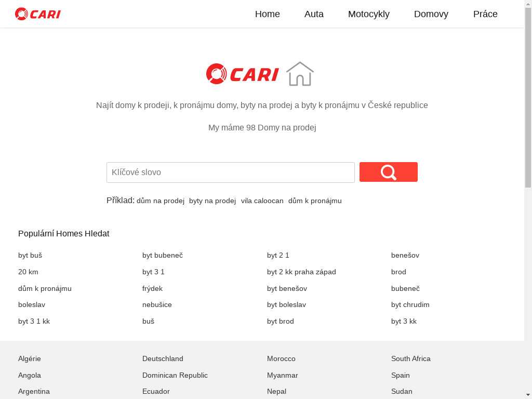This screenshot has height=399, width=532.
Task: Open popular search 'byt chrudim'
Action: click(x=410, y=304)
